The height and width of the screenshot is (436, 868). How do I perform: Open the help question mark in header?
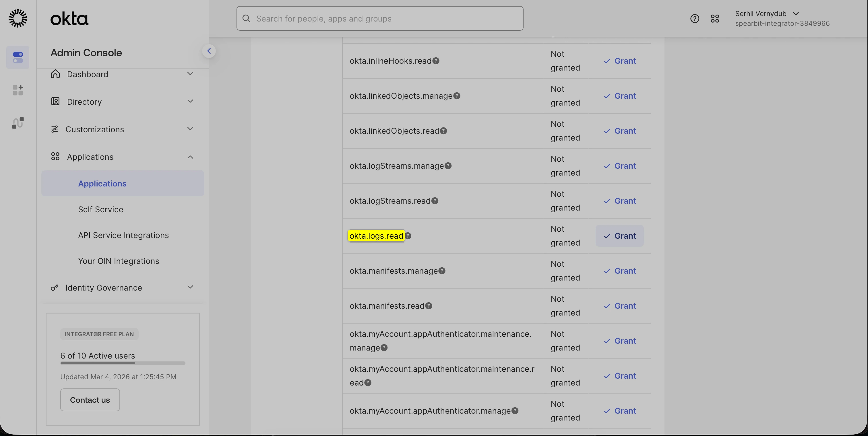[694, 19]
